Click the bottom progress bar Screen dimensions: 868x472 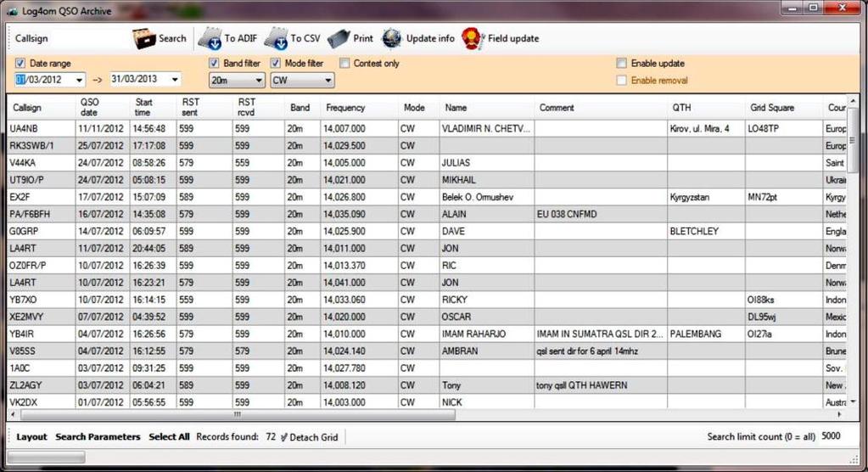pyautogui.click(x=47, y=457)
